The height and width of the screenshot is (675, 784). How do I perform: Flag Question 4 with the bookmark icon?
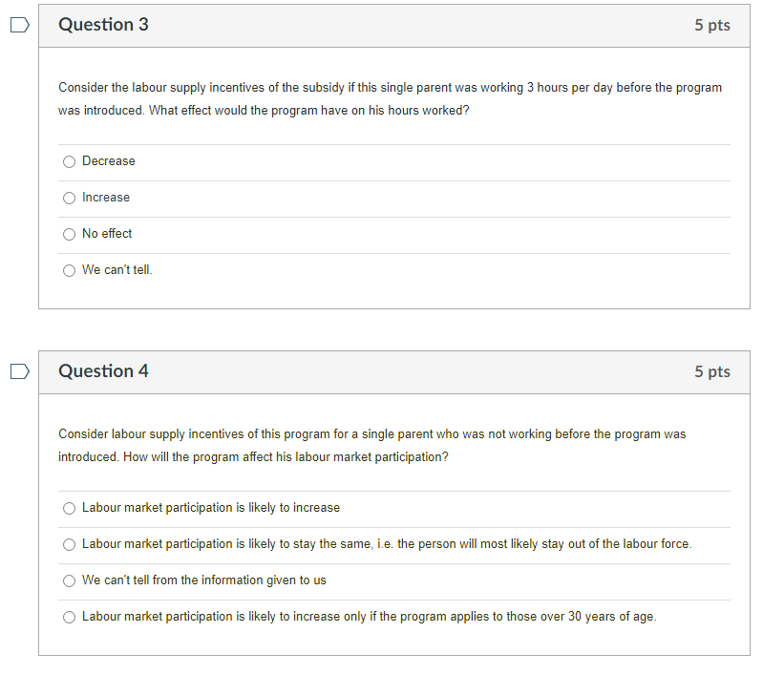coord(20,371)
